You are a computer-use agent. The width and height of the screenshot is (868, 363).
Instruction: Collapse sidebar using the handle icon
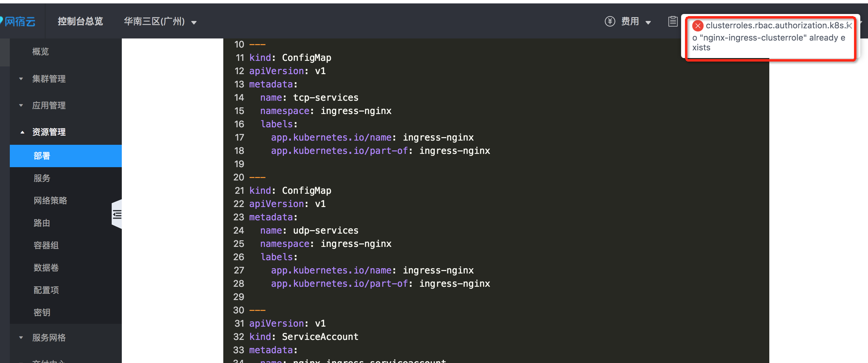pyautogui.click(x=117, y=214)
